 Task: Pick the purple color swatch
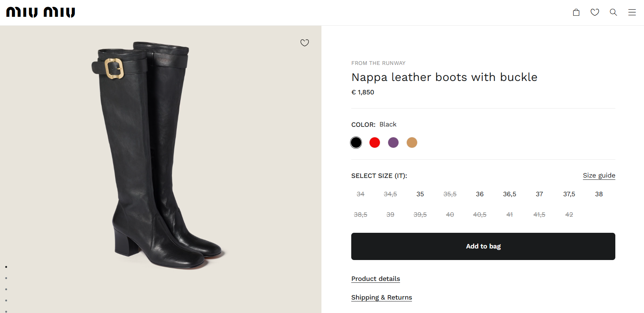coord(393,143)
